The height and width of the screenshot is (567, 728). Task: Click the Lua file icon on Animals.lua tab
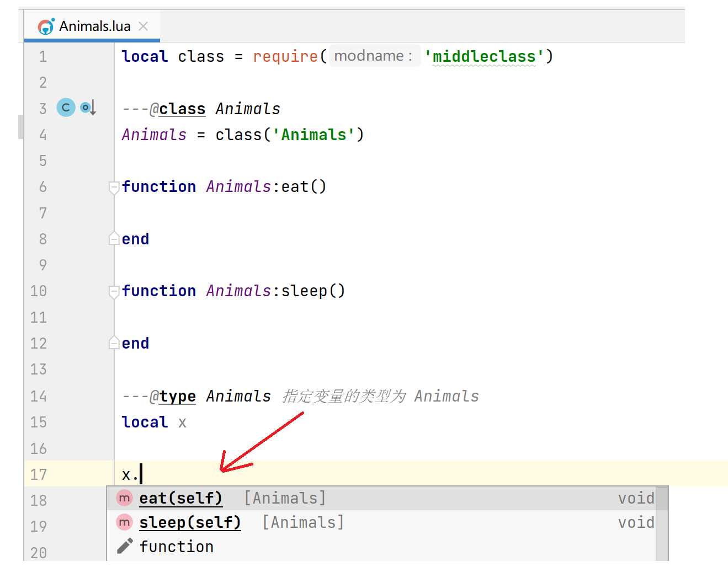click(x=46, y=26)
